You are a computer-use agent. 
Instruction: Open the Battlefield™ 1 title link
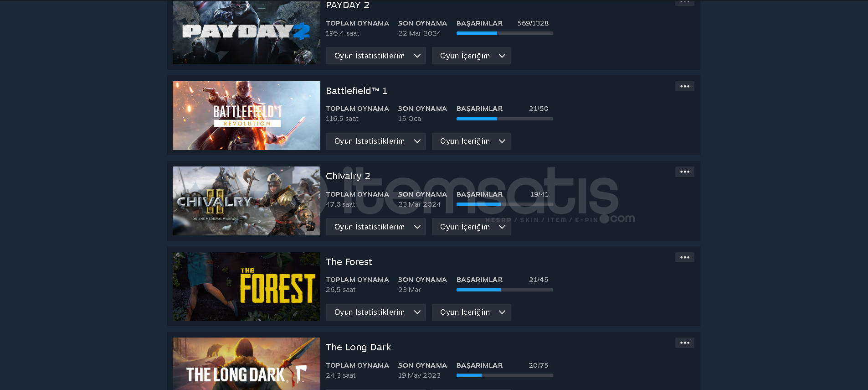356,91
